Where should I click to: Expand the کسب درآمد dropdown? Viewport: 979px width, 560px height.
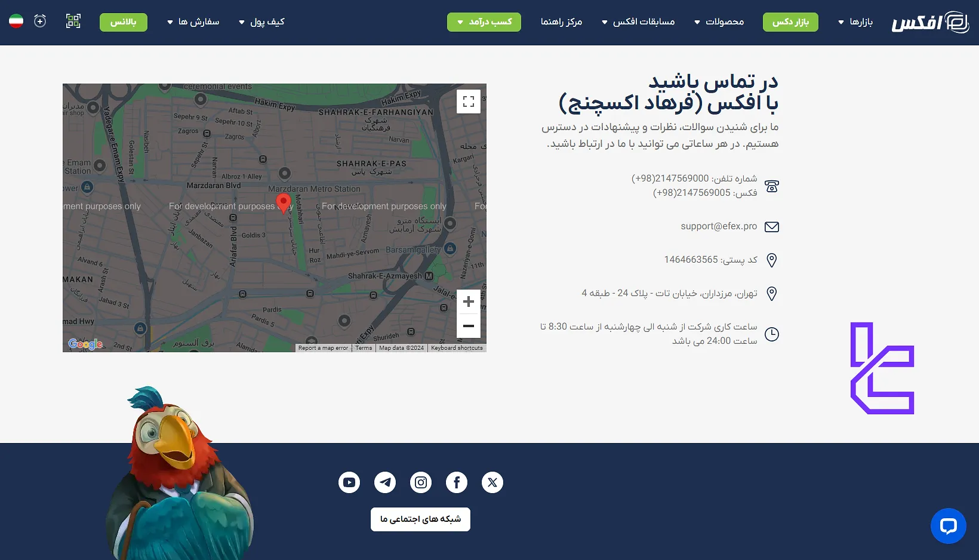click(x=484, y=22)
